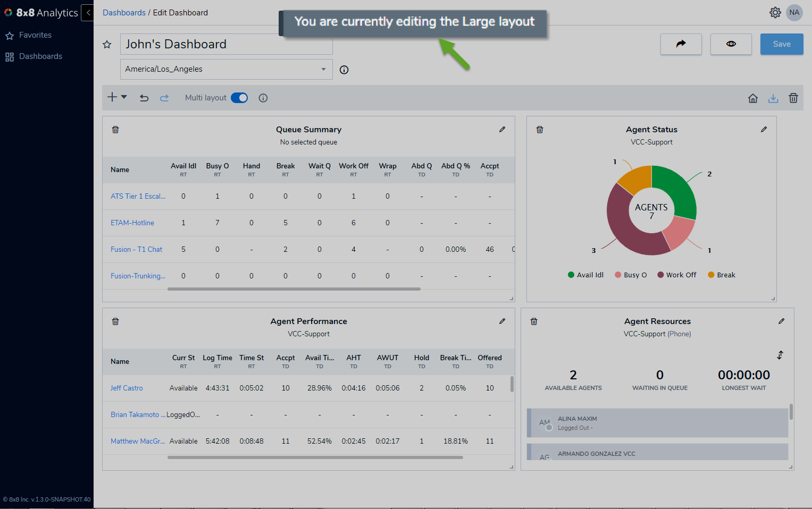
Task: Click the undo arrow in toolbar
Action: pyautogui.click(x=144, y=98)
